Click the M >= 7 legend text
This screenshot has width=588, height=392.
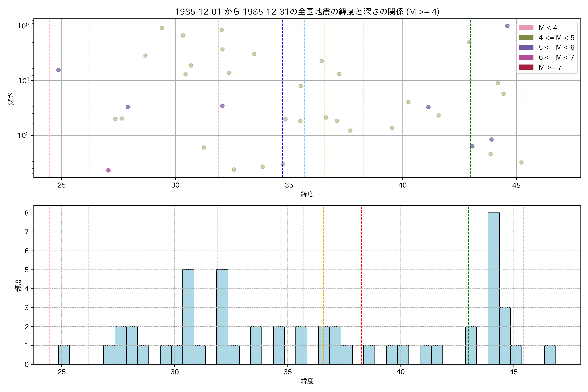pyautogui.click(x=550, y=67)
